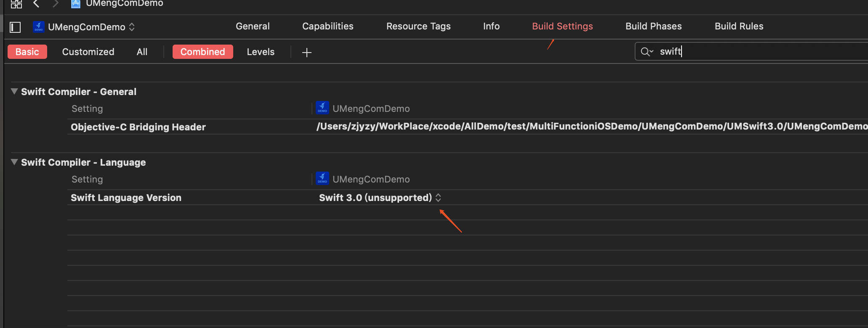Open search options magnifier menu
The width and height of the screenshot is (868, 328).
[647, 52]
